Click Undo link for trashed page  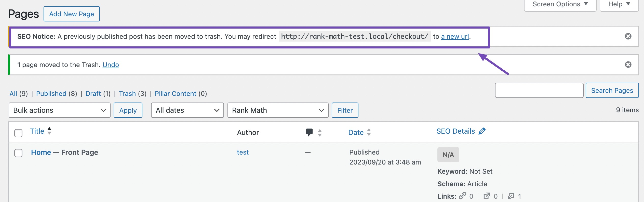click(111, 65)
